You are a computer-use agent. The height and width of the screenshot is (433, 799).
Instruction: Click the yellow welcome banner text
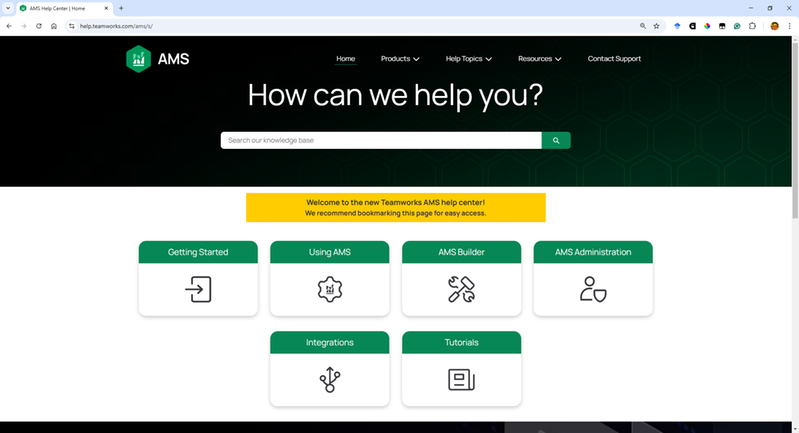(x=395, y=207)
